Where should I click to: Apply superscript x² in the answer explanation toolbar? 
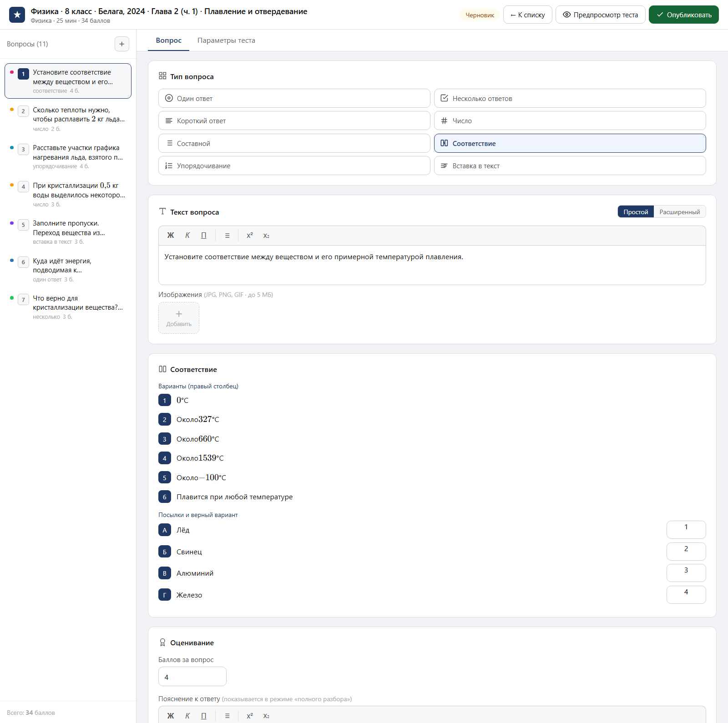click(250, 716)
